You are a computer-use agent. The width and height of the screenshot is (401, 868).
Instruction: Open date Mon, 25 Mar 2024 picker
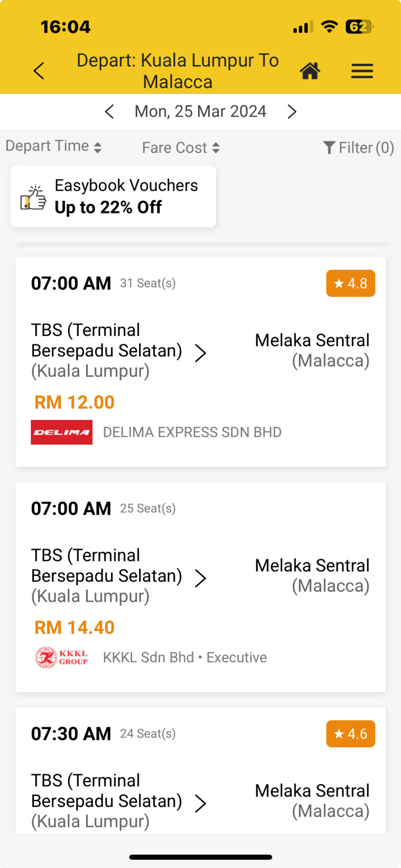click(200, 112)
